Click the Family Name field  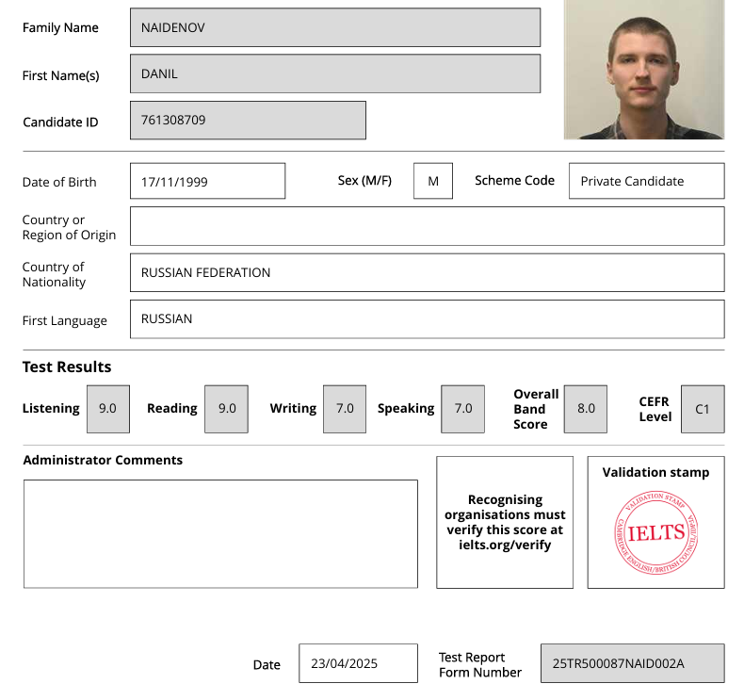pos(334,27)
